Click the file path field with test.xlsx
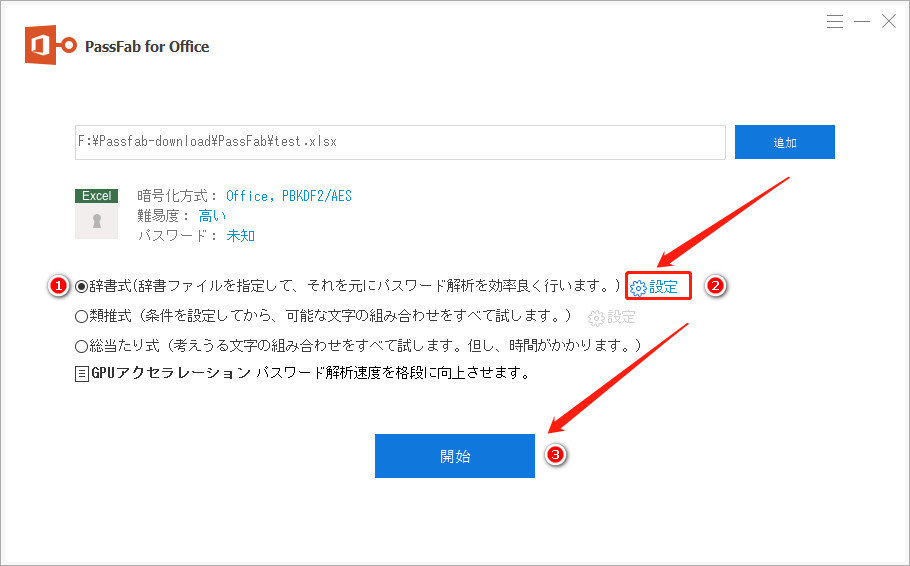Image resolution: width=910 pixels, height=566 pixels. pyautogui.click(x=400, y=142)
